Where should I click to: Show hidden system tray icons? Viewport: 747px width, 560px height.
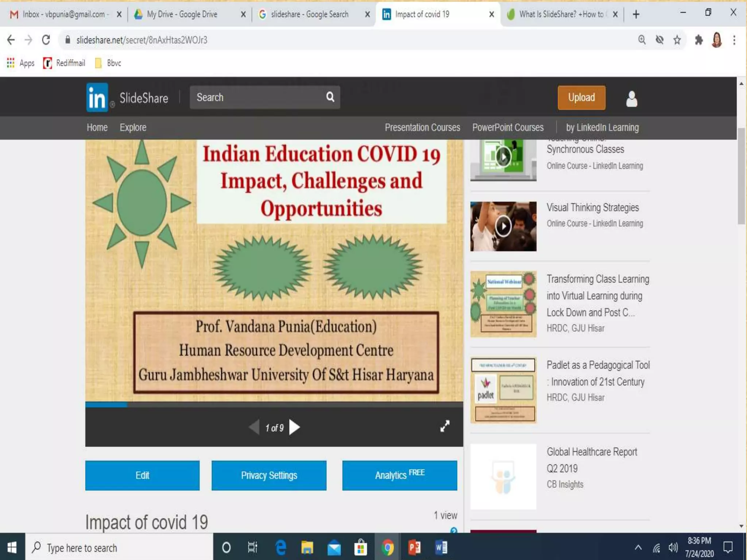click(x=638, y=547)
